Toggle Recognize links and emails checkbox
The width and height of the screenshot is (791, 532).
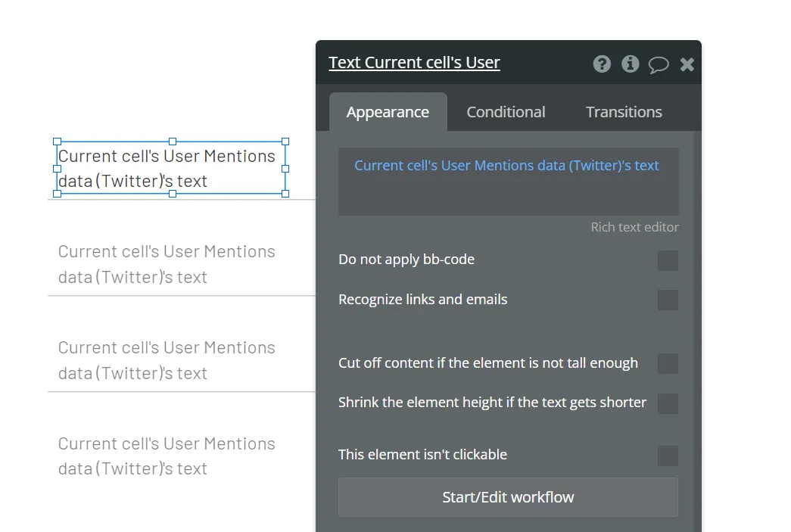click(668, 300)
